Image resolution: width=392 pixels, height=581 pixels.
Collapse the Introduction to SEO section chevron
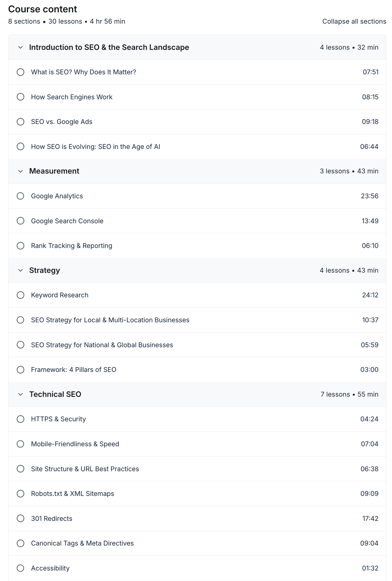coord(20,48)
